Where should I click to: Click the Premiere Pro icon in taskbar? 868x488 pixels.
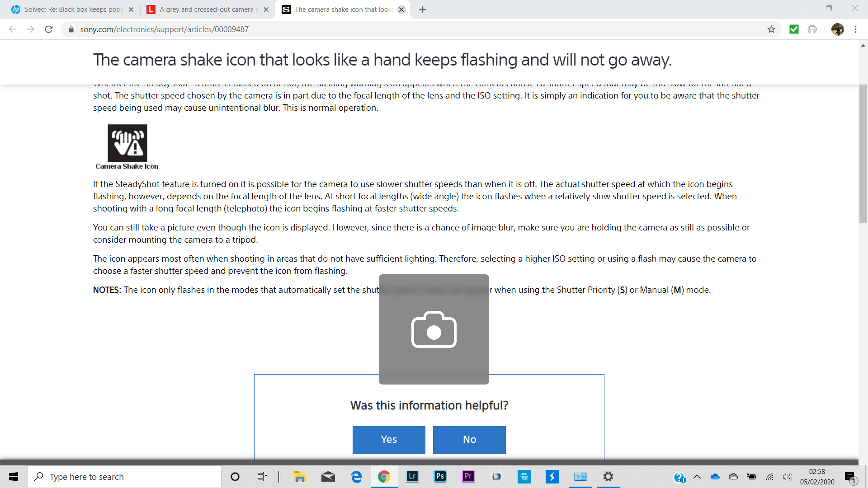(468, 476)
